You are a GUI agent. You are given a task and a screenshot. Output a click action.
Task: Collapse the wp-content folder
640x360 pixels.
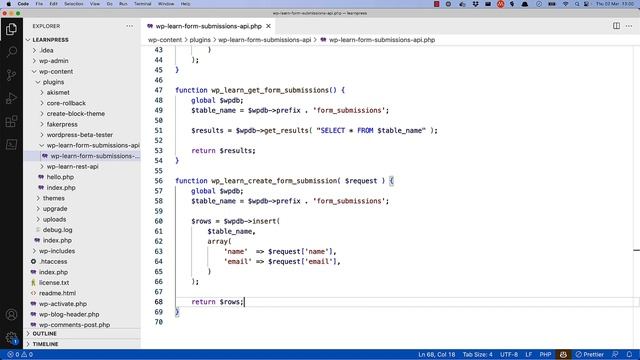[56, 71]
